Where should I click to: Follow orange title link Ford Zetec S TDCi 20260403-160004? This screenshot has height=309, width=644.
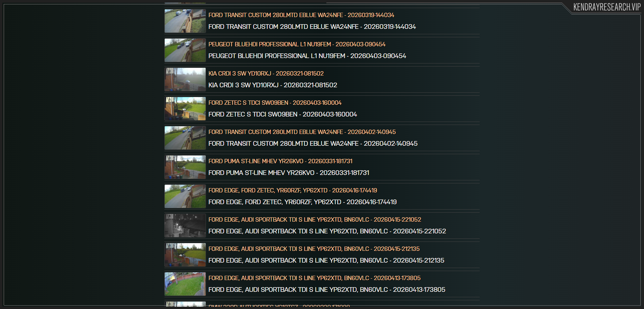click(x=275, y=103)
